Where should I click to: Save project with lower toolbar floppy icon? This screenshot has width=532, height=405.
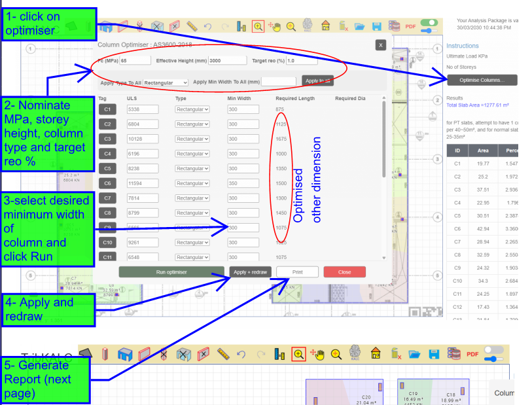[x=434, y=355]
